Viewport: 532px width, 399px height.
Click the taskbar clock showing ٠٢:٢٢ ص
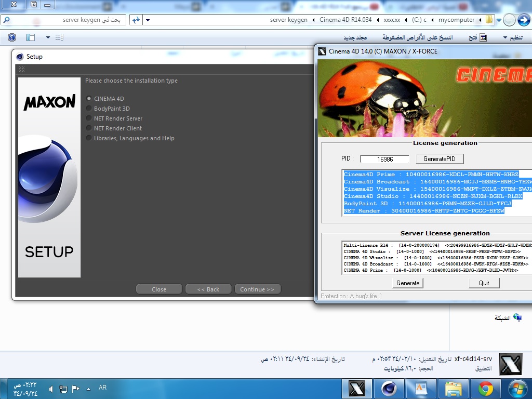click(25, 390)
